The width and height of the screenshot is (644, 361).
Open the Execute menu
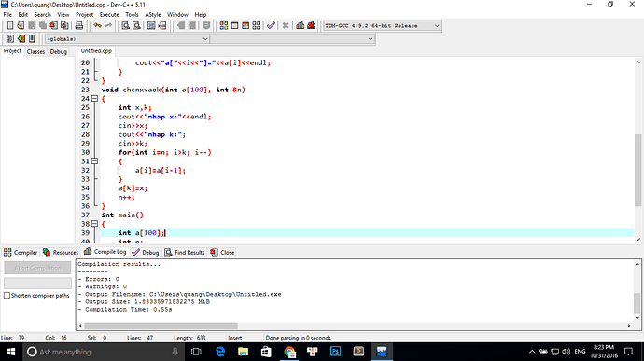click(109, 14)
